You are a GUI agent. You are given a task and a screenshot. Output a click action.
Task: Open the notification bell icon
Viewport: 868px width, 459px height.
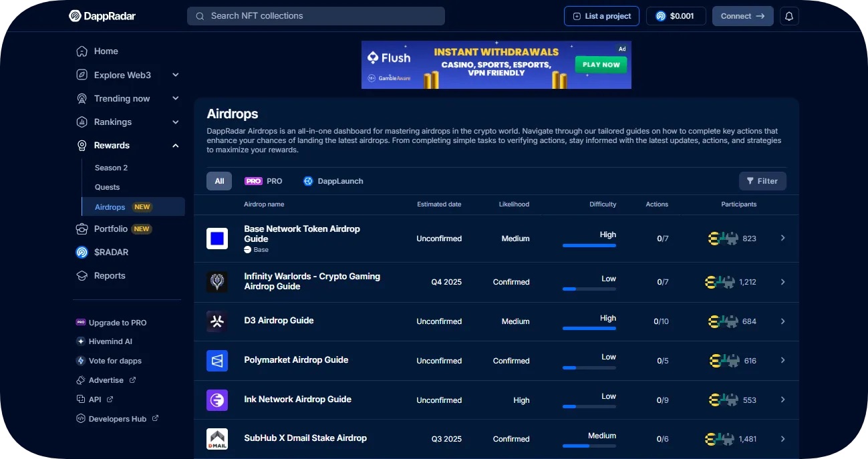point(789,15)
